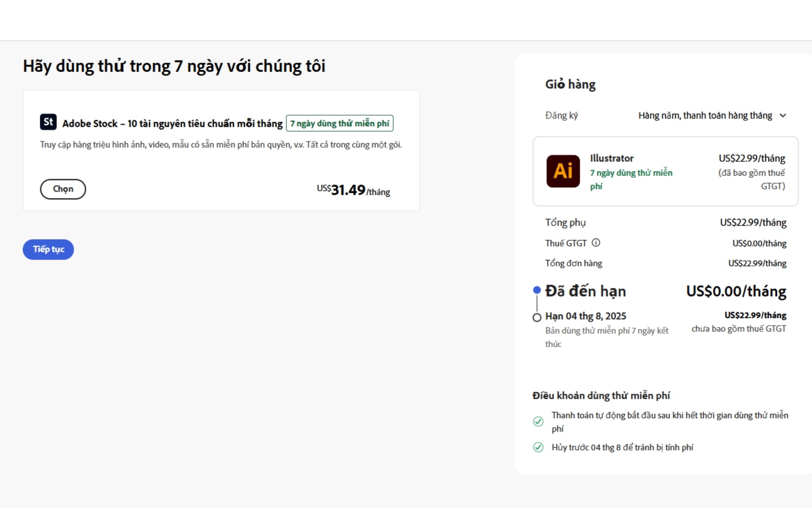Click the 'Giỏ hàng' cart heading
The image size is (812, 508).
click(570, 84)
